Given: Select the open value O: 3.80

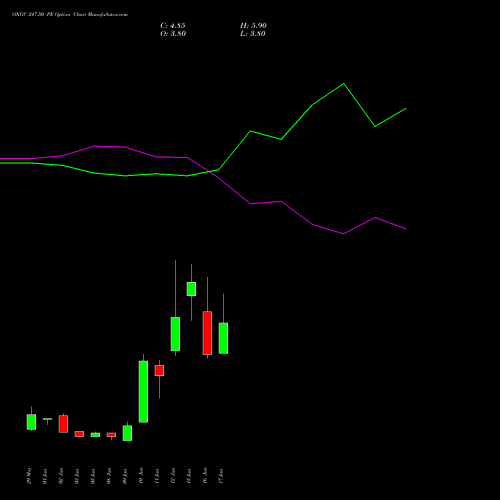Looking at the screenshot, I should pos(173,34).
